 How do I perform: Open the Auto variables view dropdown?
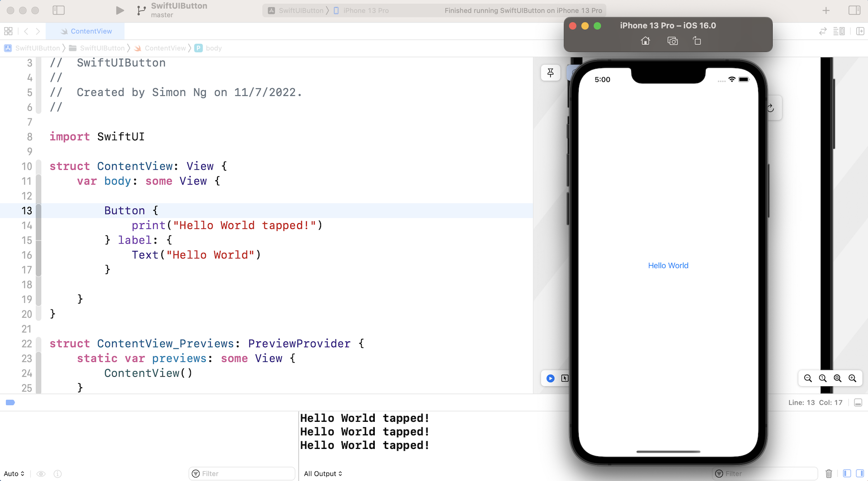click(14, 474)
